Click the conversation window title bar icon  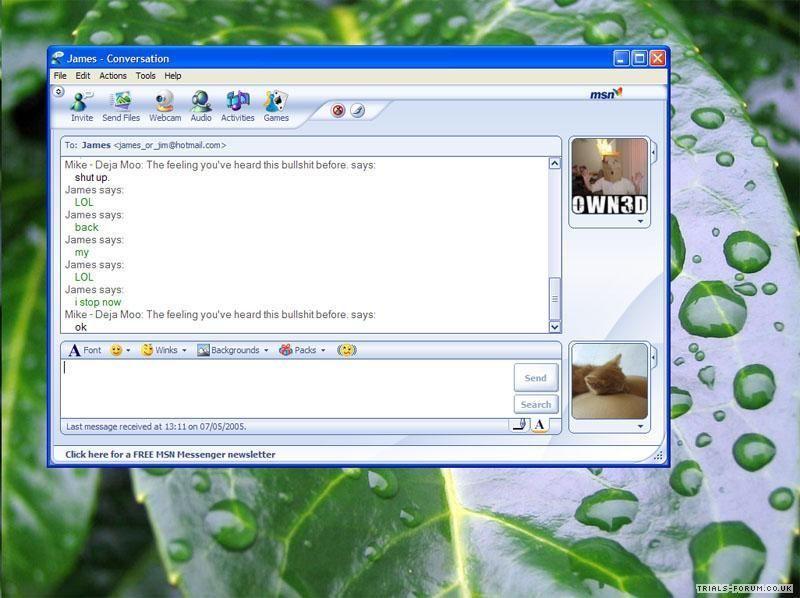(x=58, y=58)
